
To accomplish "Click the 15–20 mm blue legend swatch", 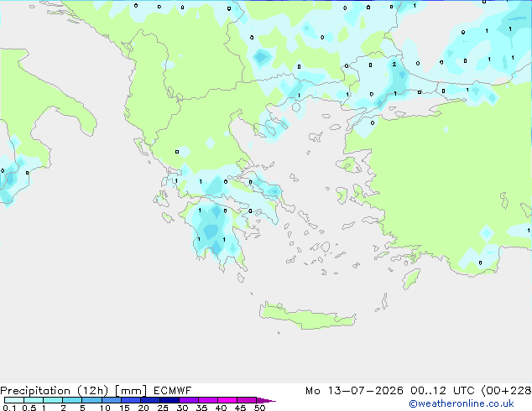I will click(x=131, y=400).
